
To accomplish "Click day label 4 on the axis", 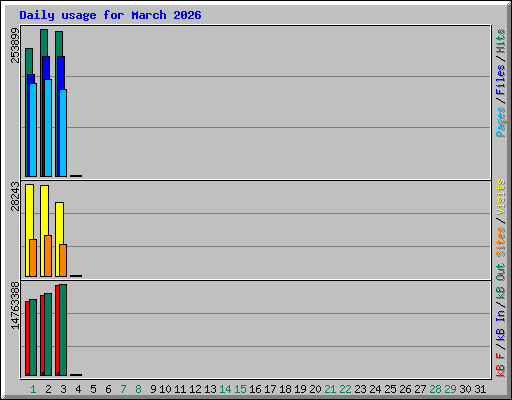I will pos(78,389).
